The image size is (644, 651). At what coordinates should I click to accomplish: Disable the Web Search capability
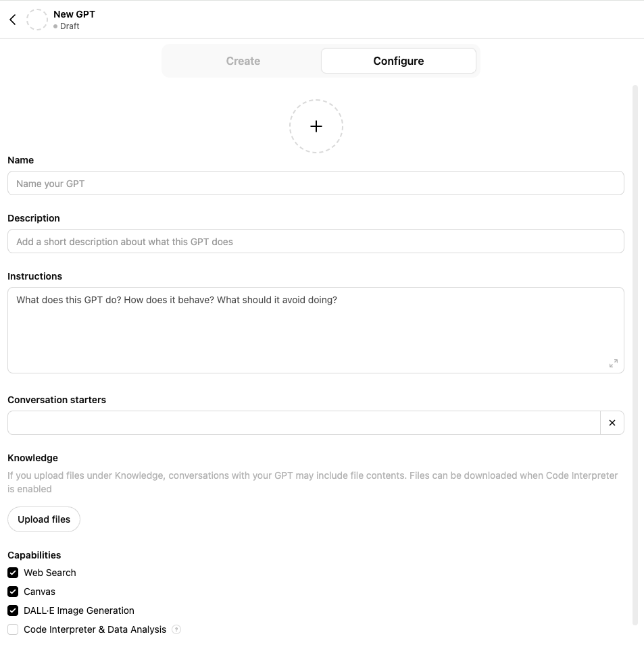[x=12, y=572]
